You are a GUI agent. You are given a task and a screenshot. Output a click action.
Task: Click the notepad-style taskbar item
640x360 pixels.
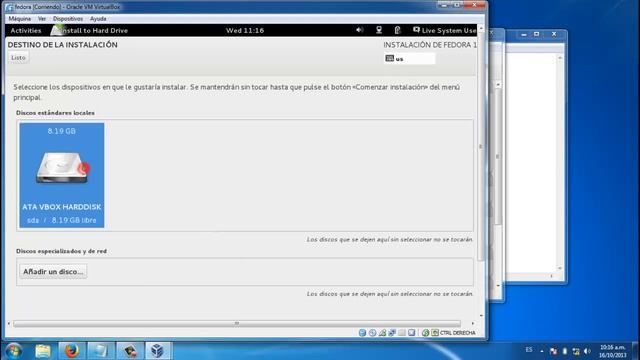point(100,351)
